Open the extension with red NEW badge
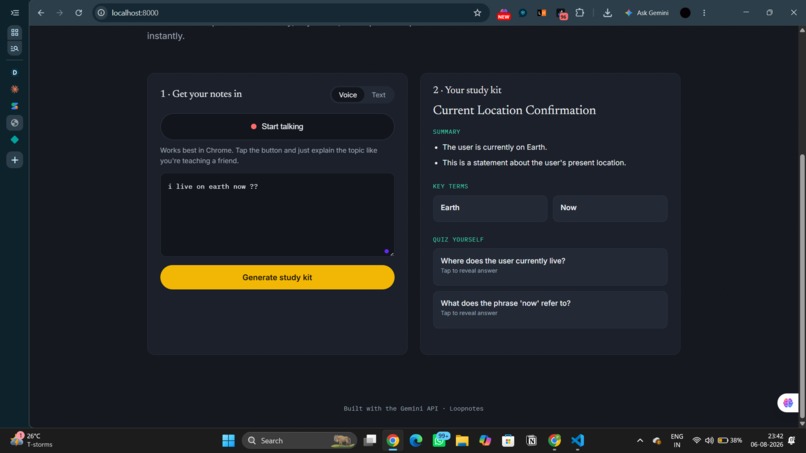This screenshot has height=453, width=806. [x=503, y=13]
